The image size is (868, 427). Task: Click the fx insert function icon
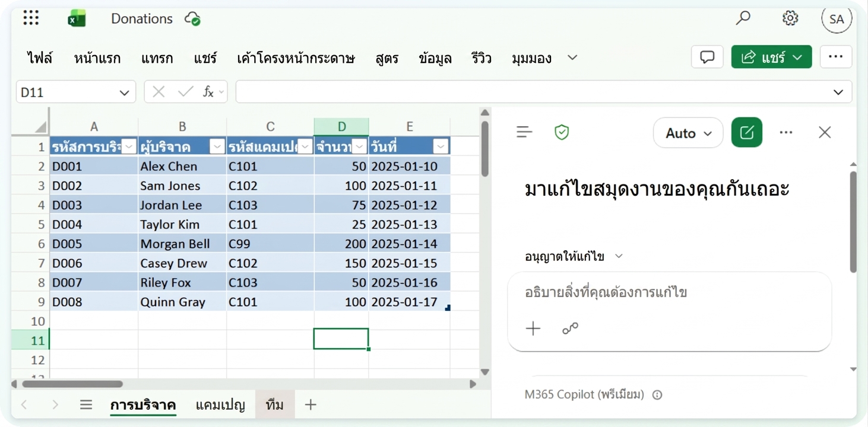(x=208, y=92)
